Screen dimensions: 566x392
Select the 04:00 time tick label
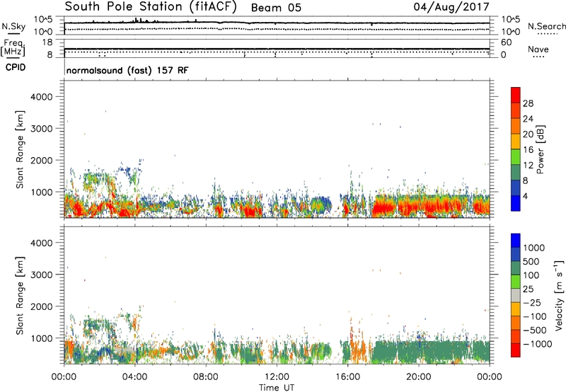point(134,377)
